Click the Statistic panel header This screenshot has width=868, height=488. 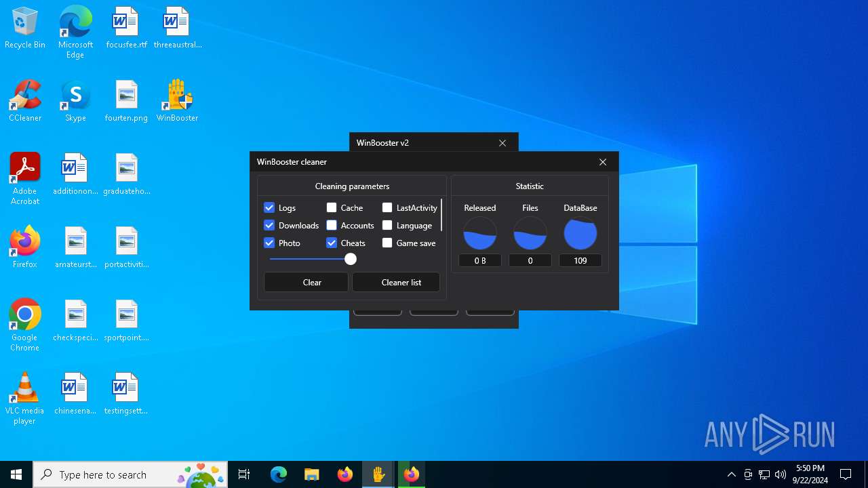pos(530,186)
